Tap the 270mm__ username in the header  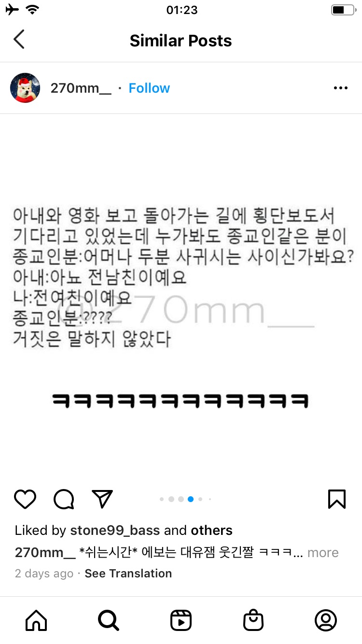tap(81, 88)
